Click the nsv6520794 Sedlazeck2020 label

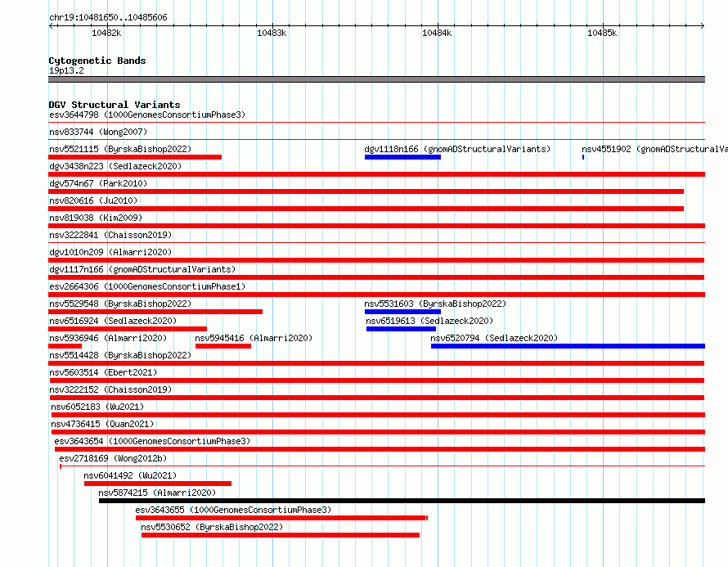pyautogui.click(x=494, y=338)
